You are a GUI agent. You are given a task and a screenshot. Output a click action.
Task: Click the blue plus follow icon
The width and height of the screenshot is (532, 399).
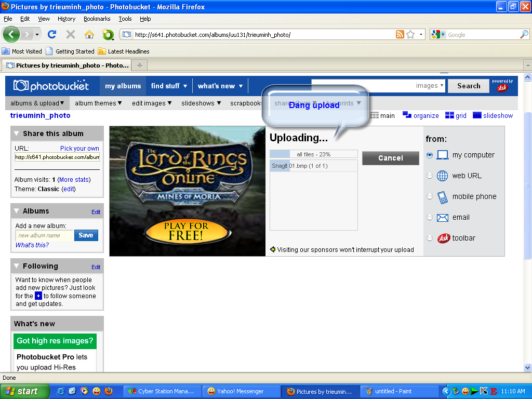38,296
